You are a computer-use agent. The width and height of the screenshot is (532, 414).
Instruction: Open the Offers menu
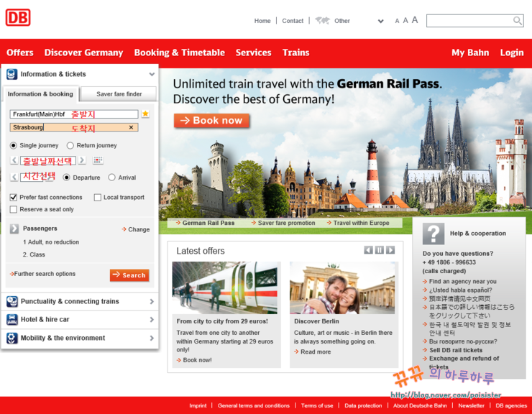click(20, 52)
